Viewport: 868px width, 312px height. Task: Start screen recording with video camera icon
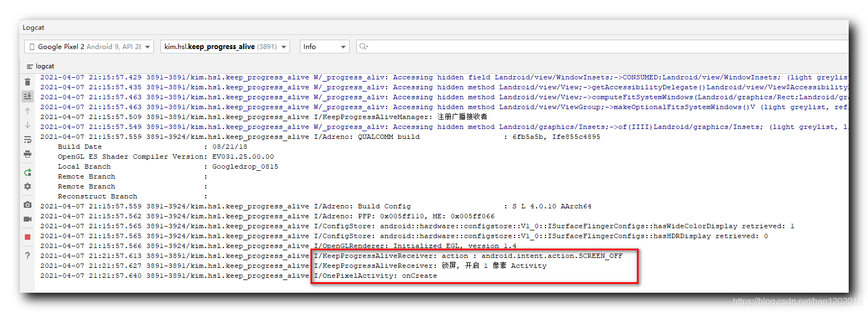28,219
